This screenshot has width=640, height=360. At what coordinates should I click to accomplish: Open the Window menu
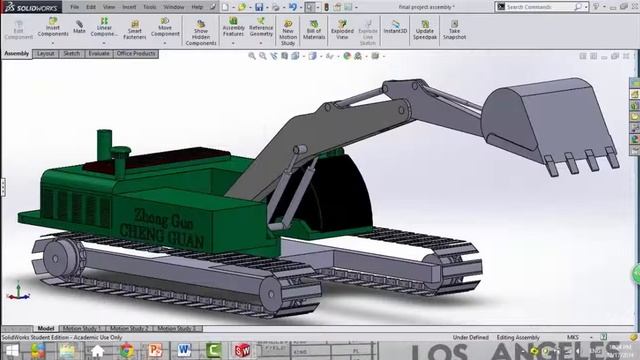point(173,7)
